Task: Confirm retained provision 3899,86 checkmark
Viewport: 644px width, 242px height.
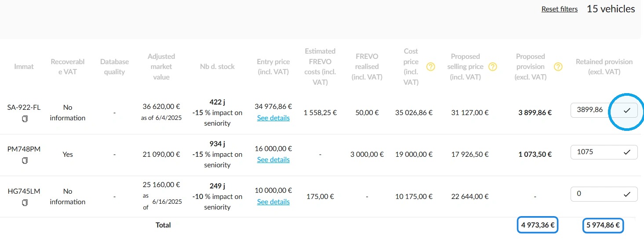Action: click(627, 110)
